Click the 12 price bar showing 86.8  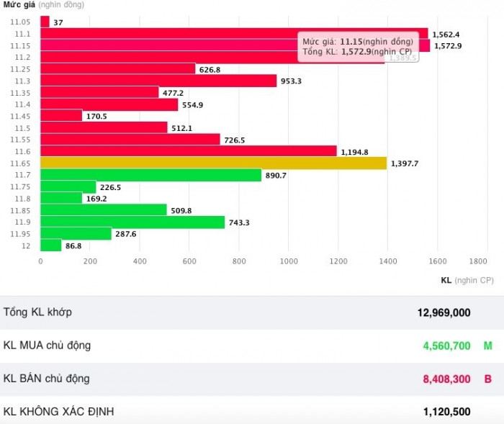[x=50, y=245]
